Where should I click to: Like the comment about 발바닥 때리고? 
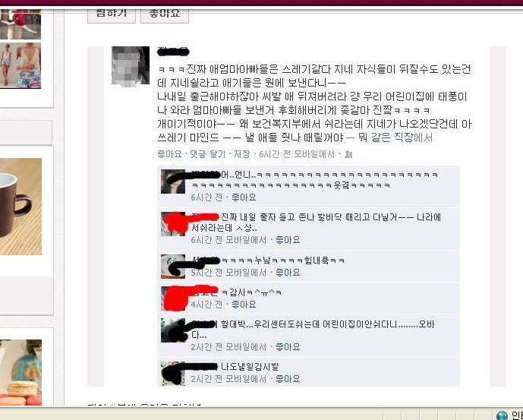[288, 240]
